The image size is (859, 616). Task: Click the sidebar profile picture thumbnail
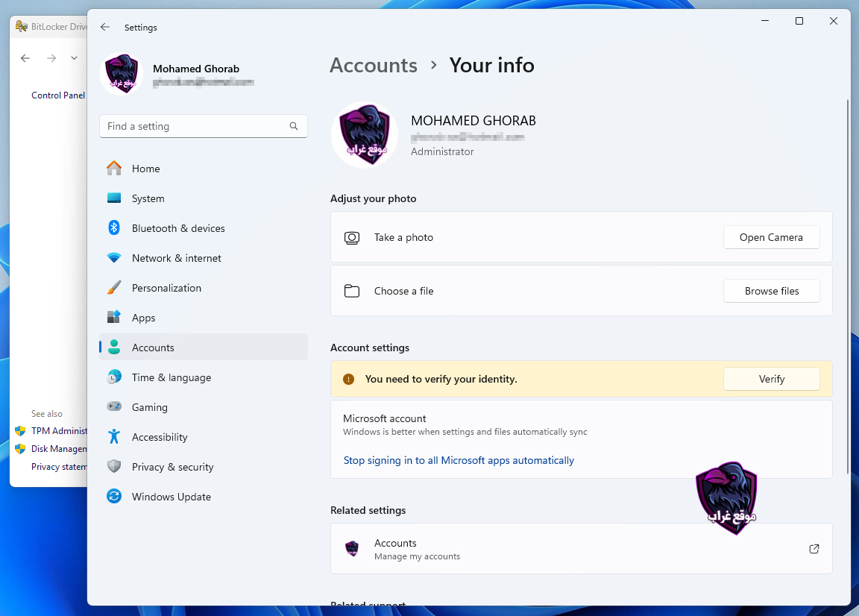122,74
